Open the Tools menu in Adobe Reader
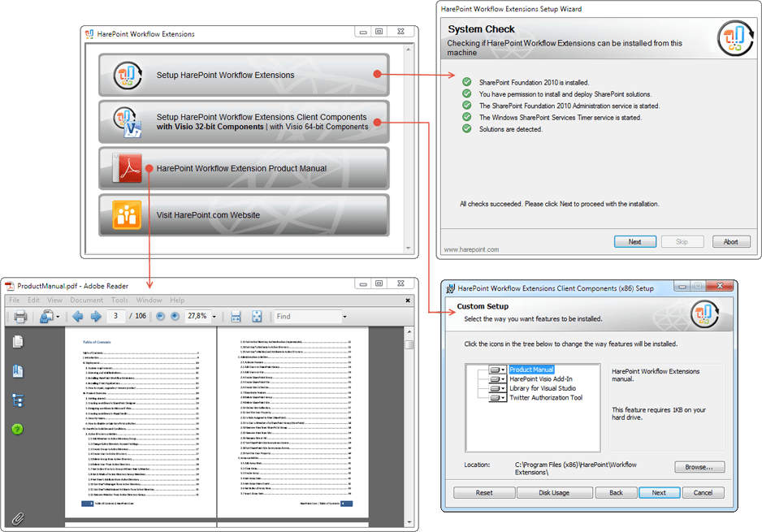The height and width of the screenshot is (532, 762). (x=119, y=301)
